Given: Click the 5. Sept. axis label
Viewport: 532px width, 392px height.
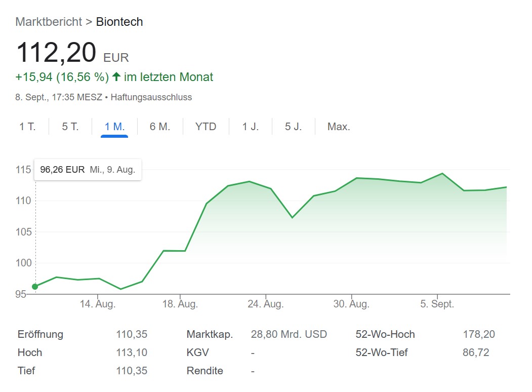Looking at the screenshot, I should 437,304.
